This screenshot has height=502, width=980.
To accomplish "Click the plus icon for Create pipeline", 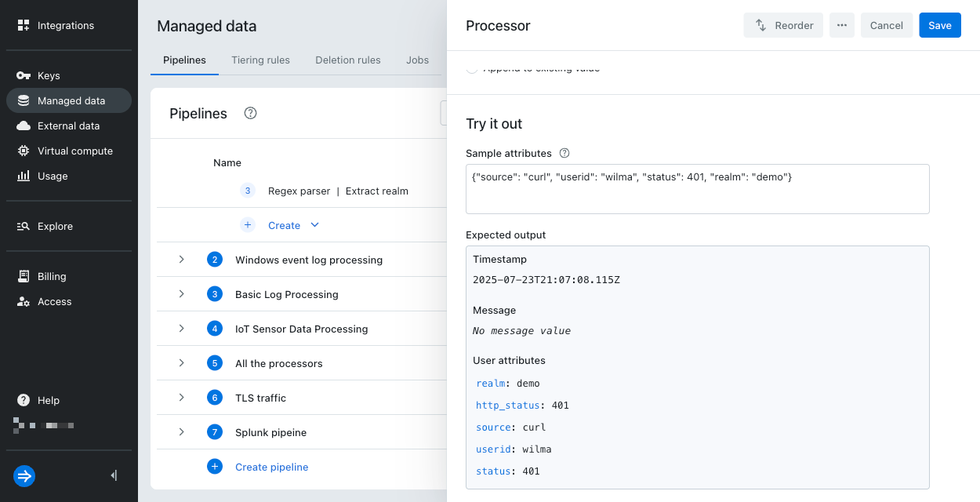I will tap(215, 467).
